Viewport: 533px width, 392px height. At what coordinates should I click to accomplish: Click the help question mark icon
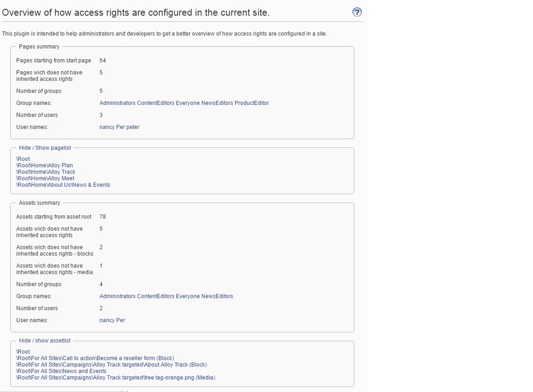[x=357, y=12]
